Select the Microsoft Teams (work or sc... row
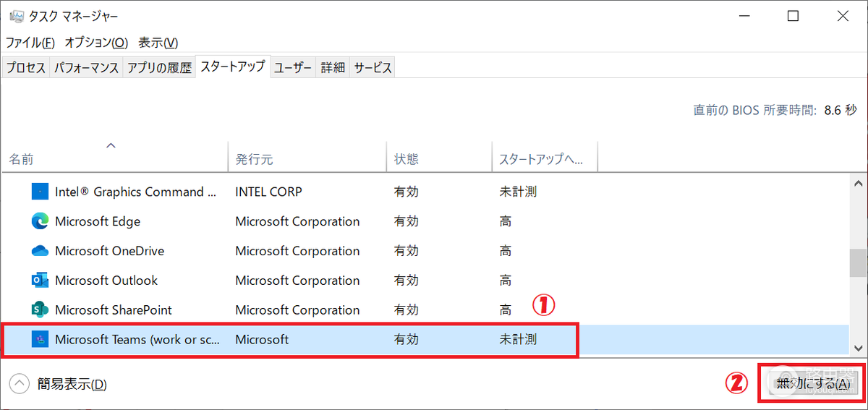This screenshot has width=868, height=410. (425, 339)
